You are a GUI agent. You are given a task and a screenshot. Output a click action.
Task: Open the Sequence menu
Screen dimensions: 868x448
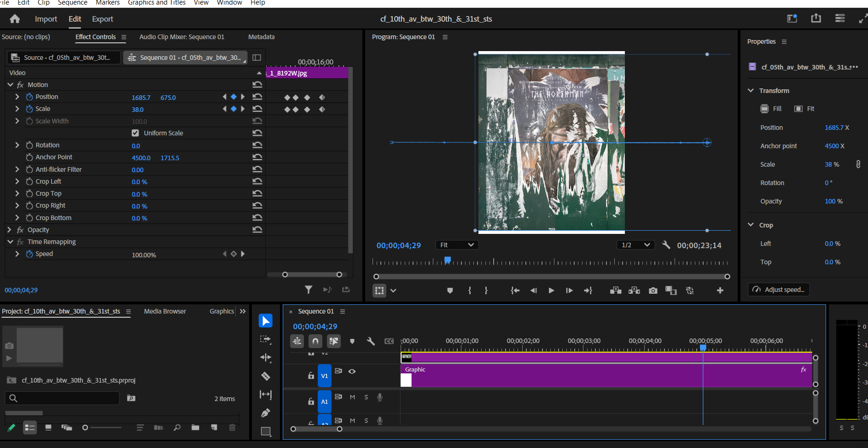(72, 3)
